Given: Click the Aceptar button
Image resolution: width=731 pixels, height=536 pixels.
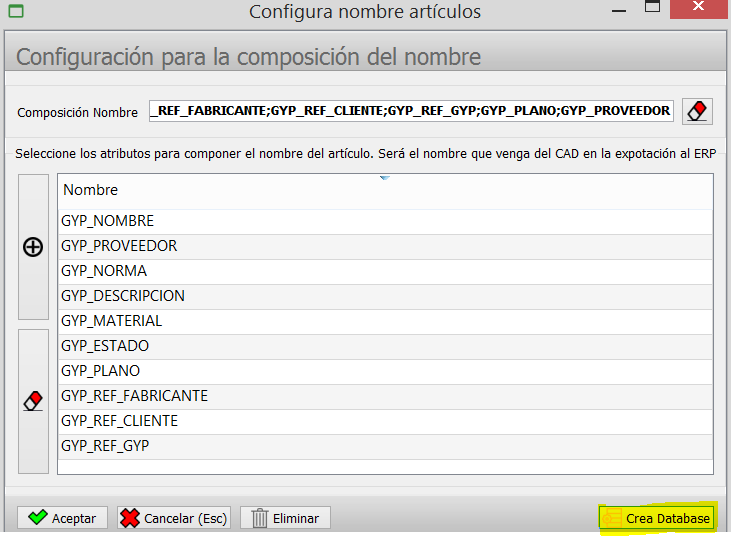Looking at the screenshot, I should pos(62,518).
